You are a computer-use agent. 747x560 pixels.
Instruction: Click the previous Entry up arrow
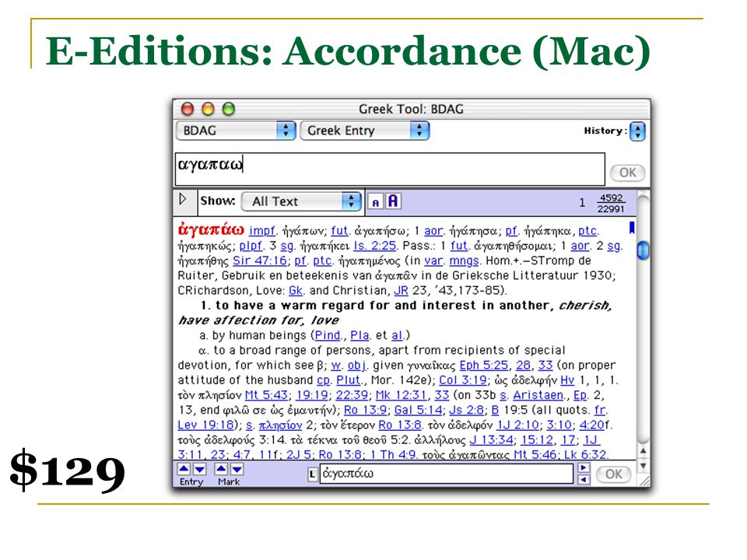point(184,469)
